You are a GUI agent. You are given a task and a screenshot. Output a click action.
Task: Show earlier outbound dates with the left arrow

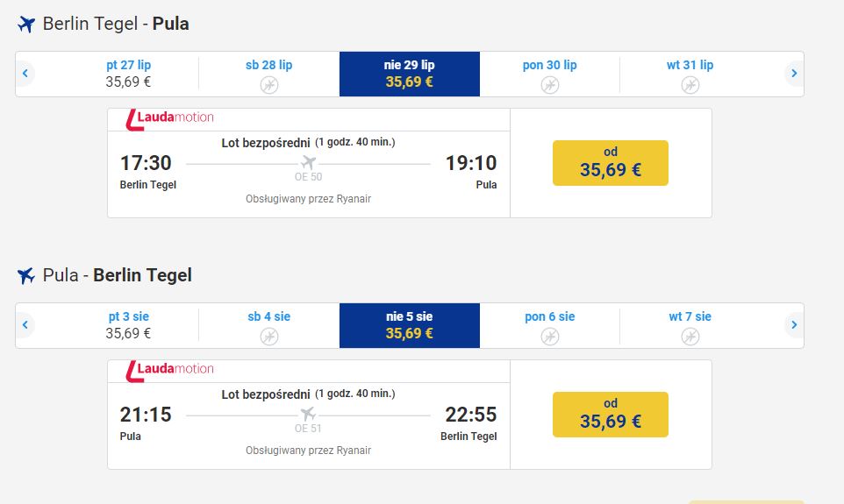(25, 74)
